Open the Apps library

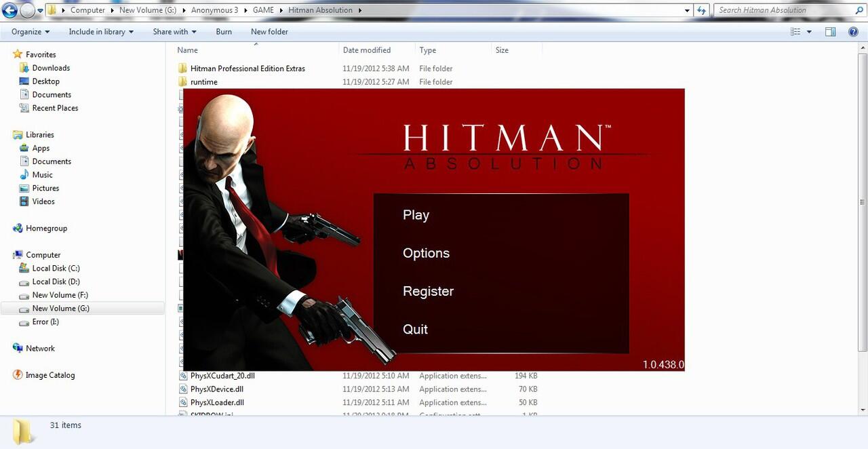tap(41, 148)
